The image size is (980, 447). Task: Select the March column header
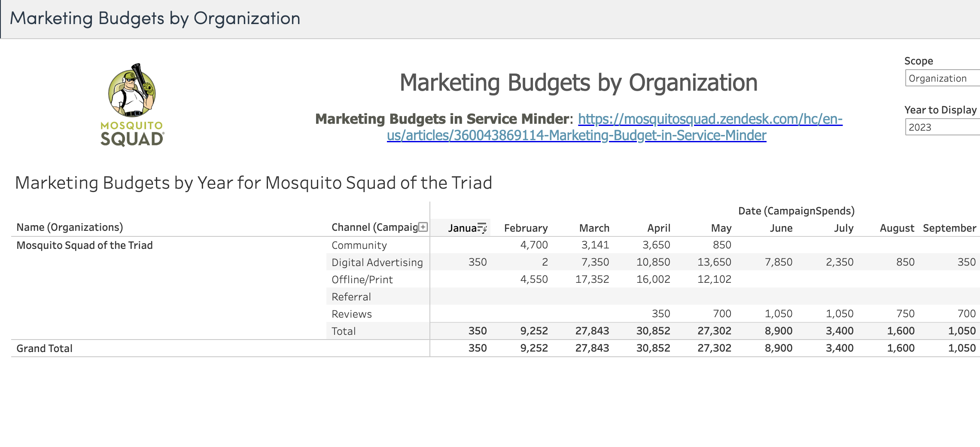(594, 228)
